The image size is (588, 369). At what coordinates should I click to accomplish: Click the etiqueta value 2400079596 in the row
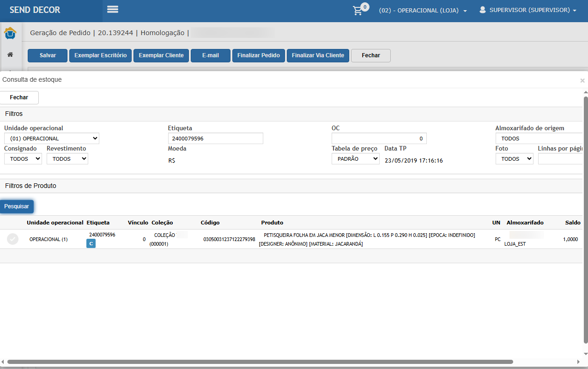pos(102,235)
